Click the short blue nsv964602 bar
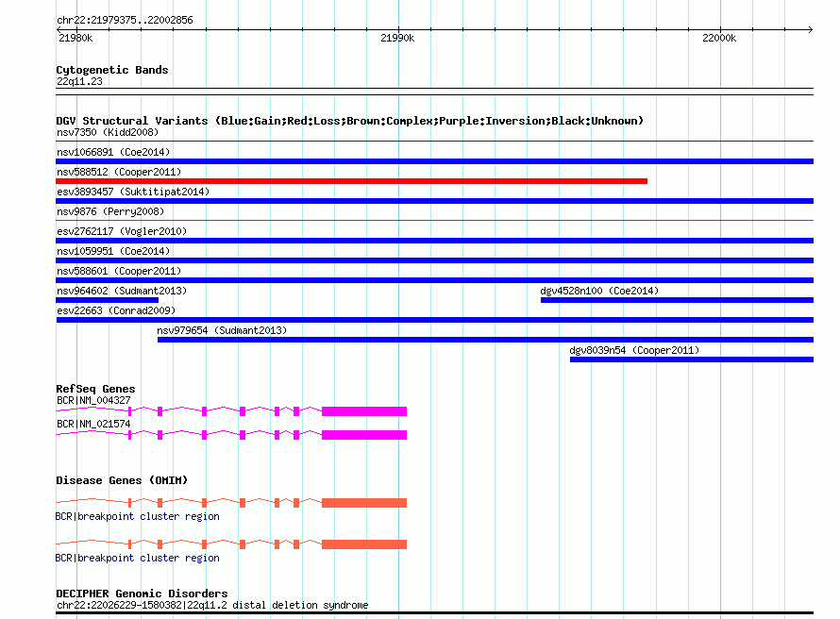This screenshot has width=840, height=619. (108, 300)
